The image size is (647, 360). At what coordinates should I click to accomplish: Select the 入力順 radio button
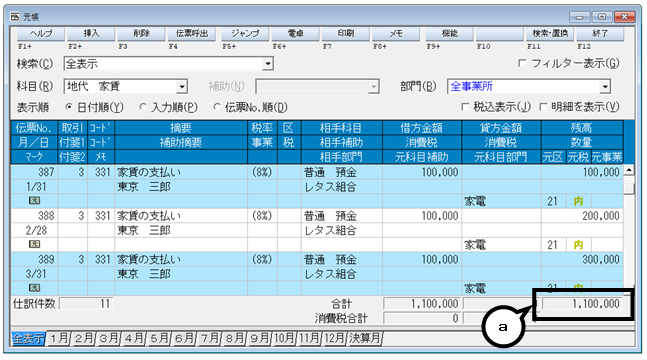(x=143, y=107)
